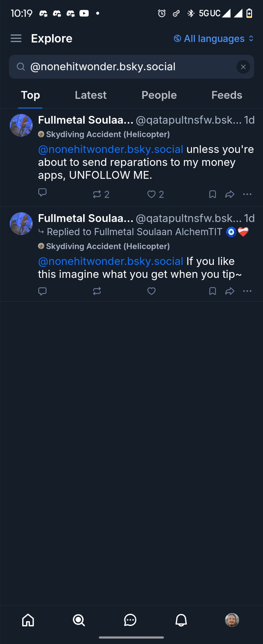
Task: Bookmark the first post
Action: pyautogui.click(x=213, y=194)
